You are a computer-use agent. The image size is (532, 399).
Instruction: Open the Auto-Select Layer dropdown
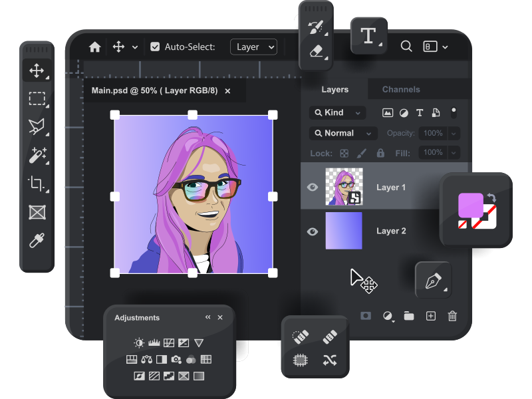click(254, 47)
